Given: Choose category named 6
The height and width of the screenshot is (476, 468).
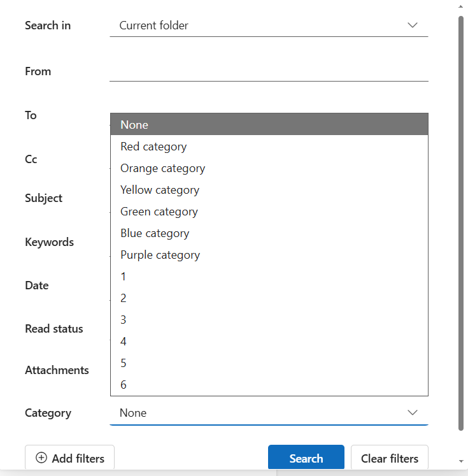Looking at the screenshot, I should pyautogui.click(x=269, y=385).
